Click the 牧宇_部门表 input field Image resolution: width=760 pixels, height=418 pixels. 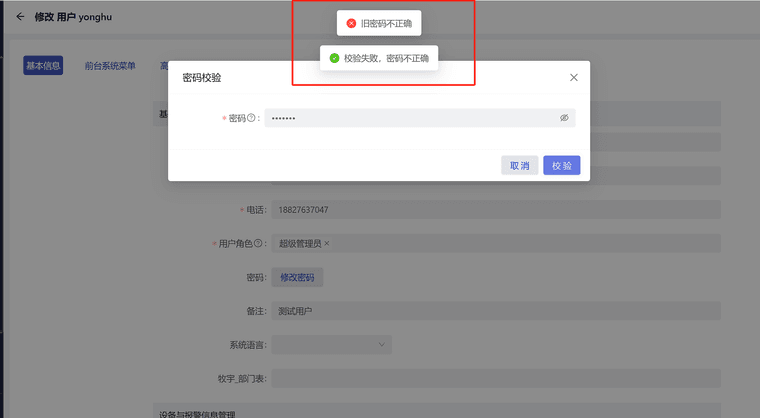pos(496,378)
